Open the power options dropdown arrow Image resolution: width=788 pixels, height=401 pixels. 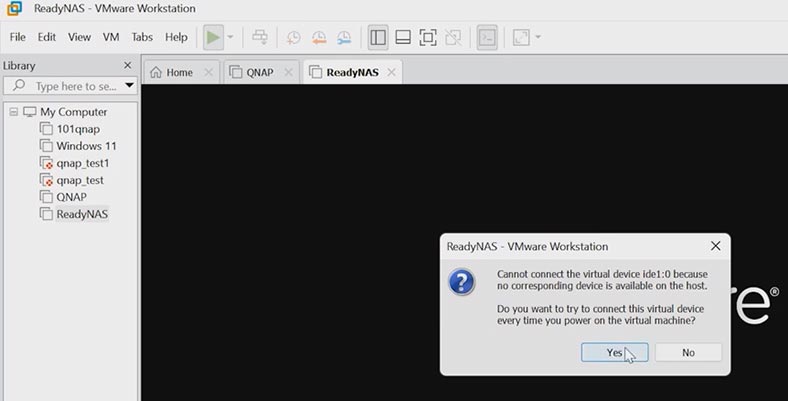[x=230, y=37]
